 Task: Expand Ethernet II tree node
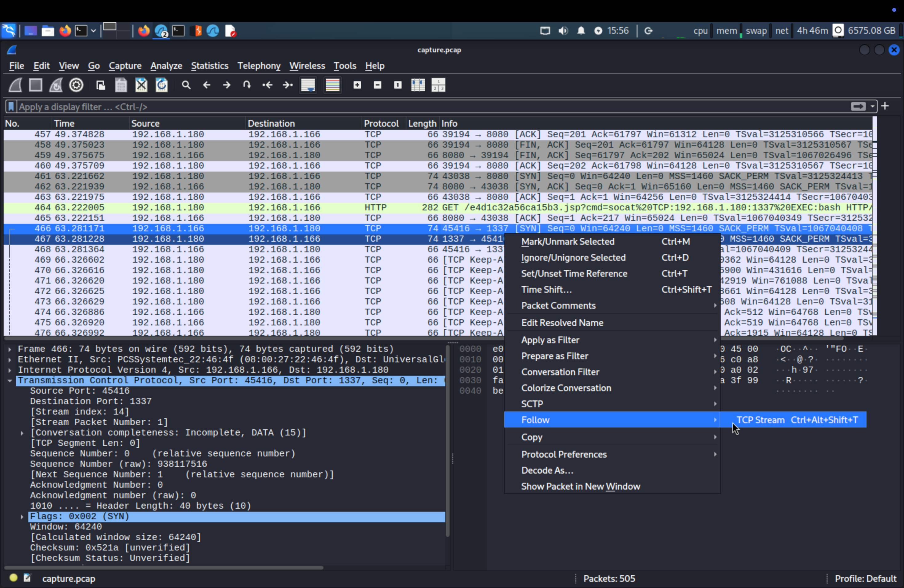(x=10, y=359)
